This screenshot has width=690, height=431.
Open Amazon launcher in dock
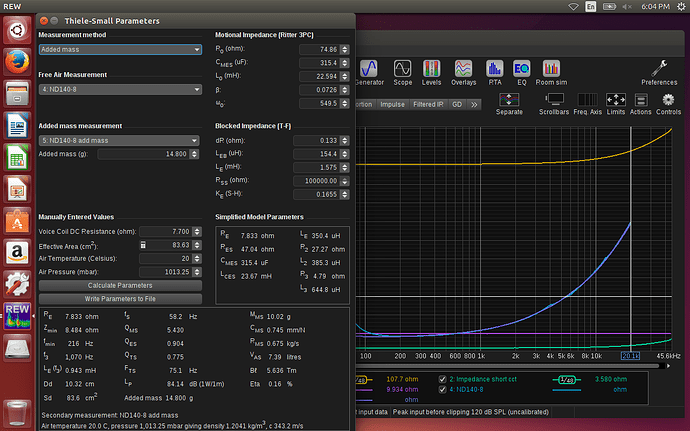[17, 252]
